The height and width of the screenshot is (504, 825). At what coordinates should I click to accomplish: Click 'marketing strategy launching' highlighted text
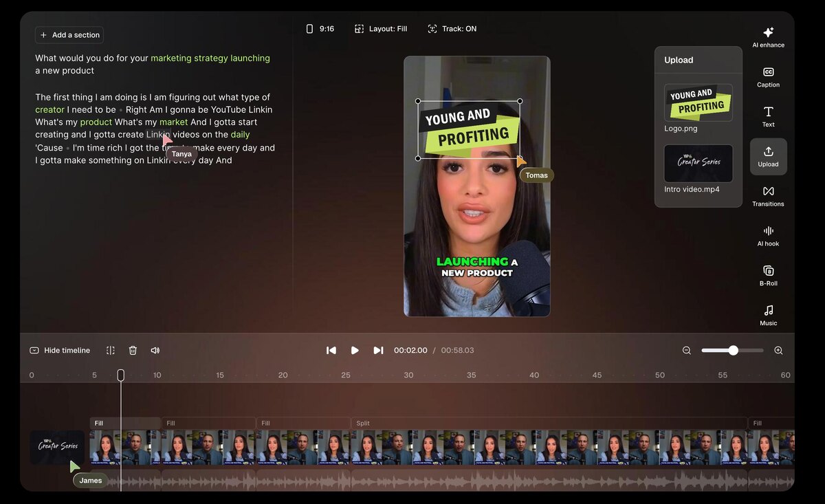(210, 58)
